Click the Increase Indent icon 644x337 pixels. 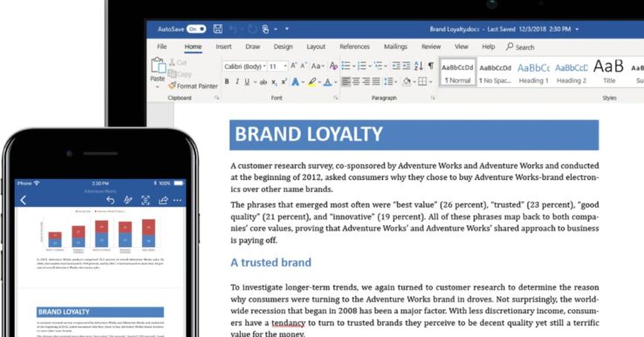tap(406, 65)
